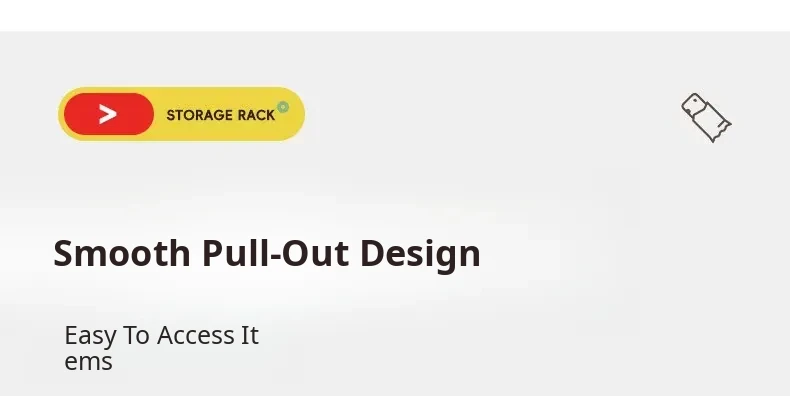The image size is (790, 396).
Task: Click the white chevron arrow in red pill
Action: tap(108, 114)
